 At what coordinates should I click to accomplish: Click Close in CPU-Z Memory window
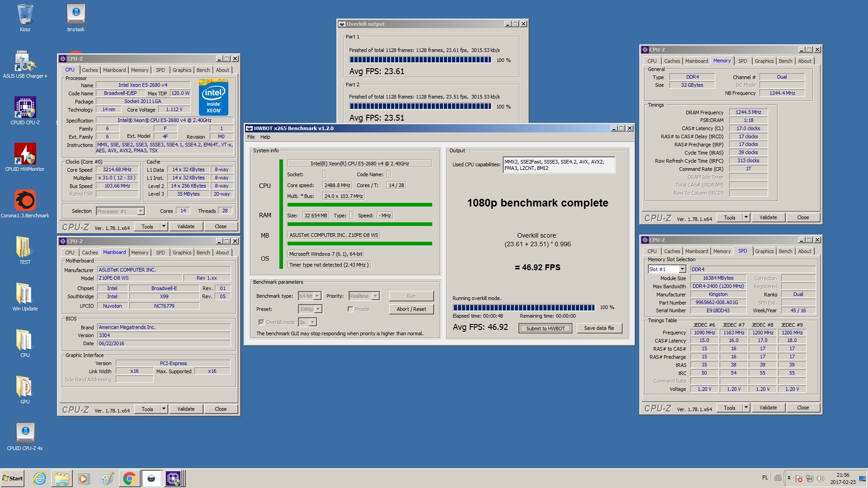pyautogui.click(x=803, y=217)
